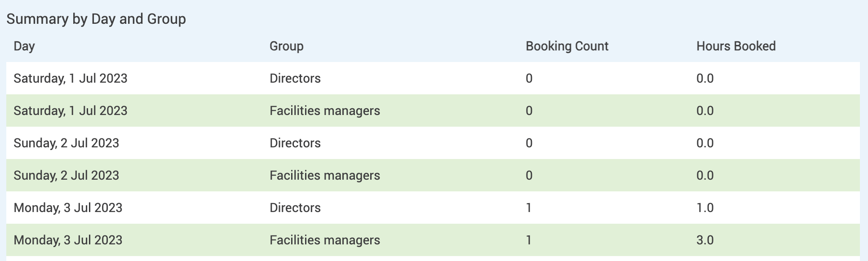Click Directors group cell for Sunday 2 Jul
The image size is (868, 261).
295,143
